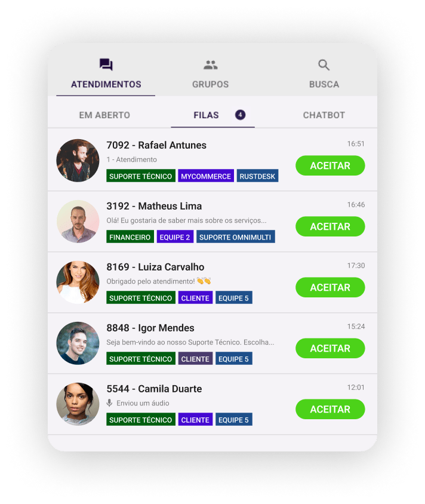Viewport: 425px width, 504px height.
Task: Open Rafael Antunes profile photo
Action: click(x=78, y=161)
